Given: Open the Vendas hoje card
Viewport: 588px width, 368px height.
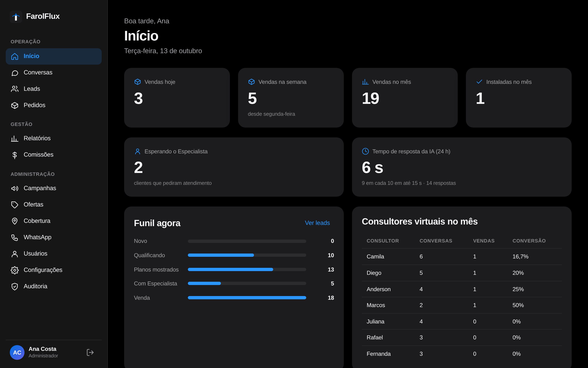Looking at the screenshot, I should coord(177,98).
